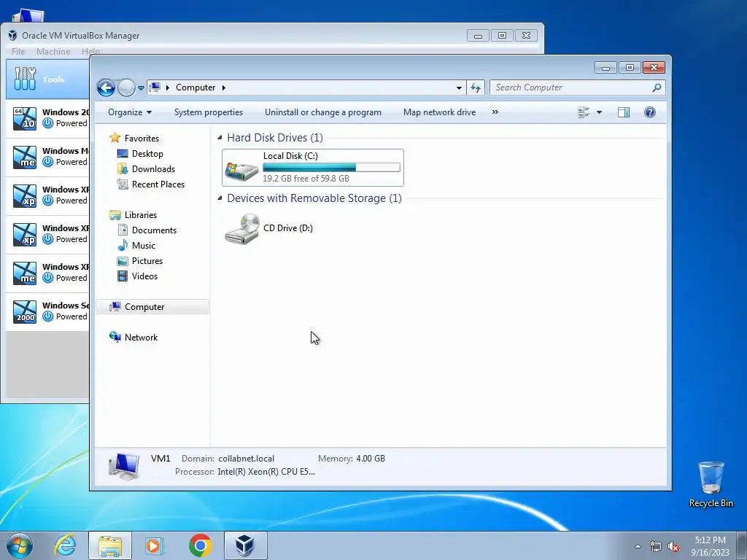Open the Help menu in VirtualBox Manager

coord(90,52)
